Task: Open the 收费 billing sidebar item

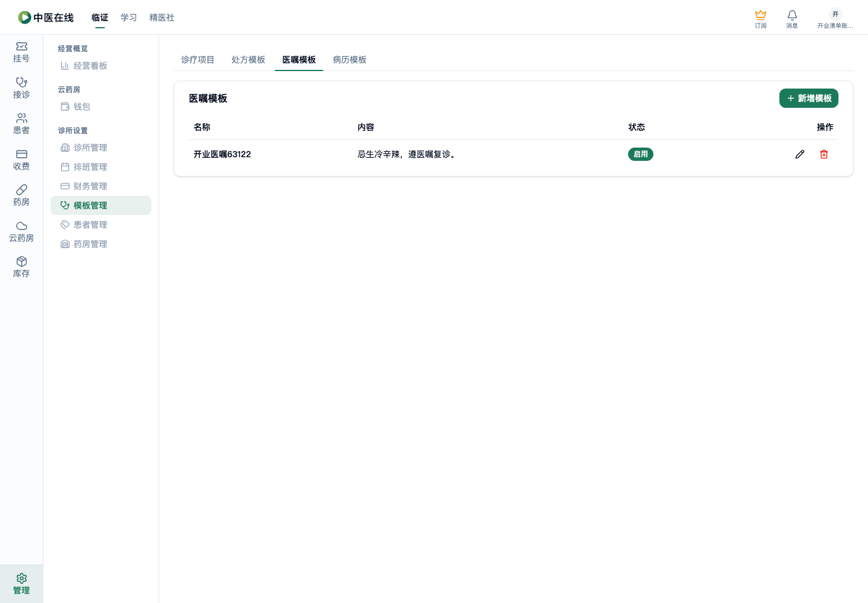Action: tap(22, 160)
